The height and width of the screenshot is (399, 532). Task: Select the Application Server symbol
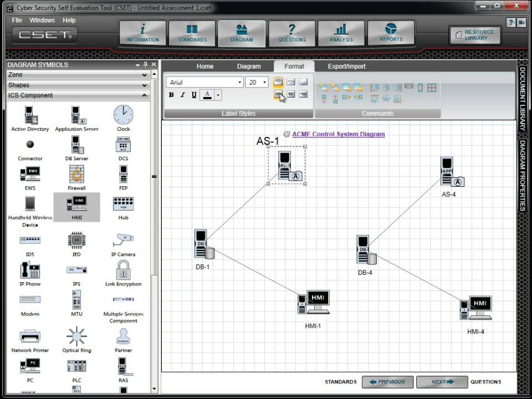click(x=76, y=119)
